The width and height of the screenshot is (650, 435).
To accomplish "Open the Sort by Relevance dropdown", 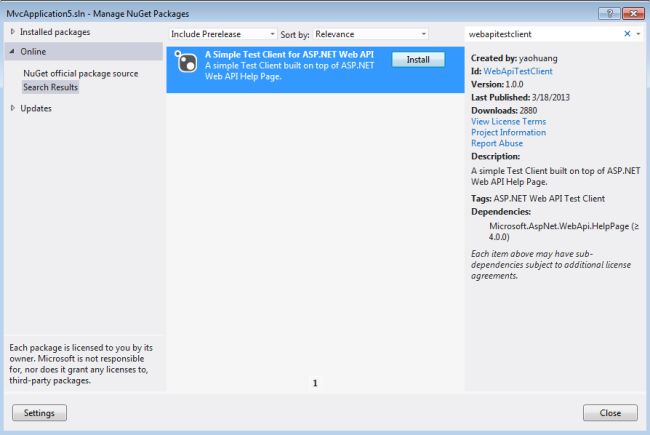I will [x=371, y=34].
